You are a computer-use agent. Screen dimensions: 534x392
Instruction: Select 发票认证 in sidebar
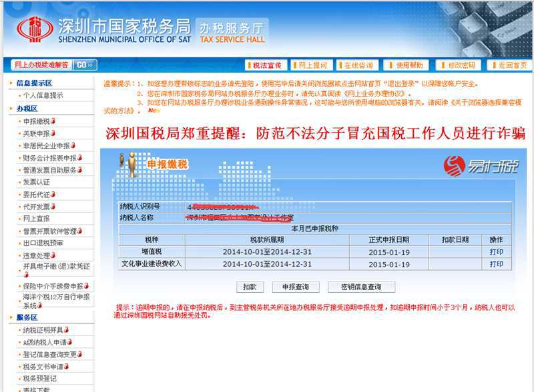tap(36, 182)
